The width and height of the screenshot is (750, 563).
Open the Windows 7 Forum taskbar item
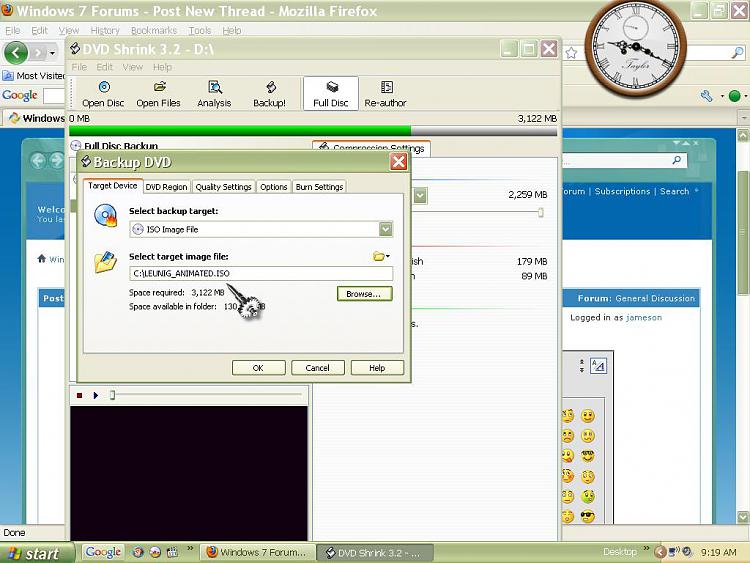pyautogui.click(x=257, y=552)
